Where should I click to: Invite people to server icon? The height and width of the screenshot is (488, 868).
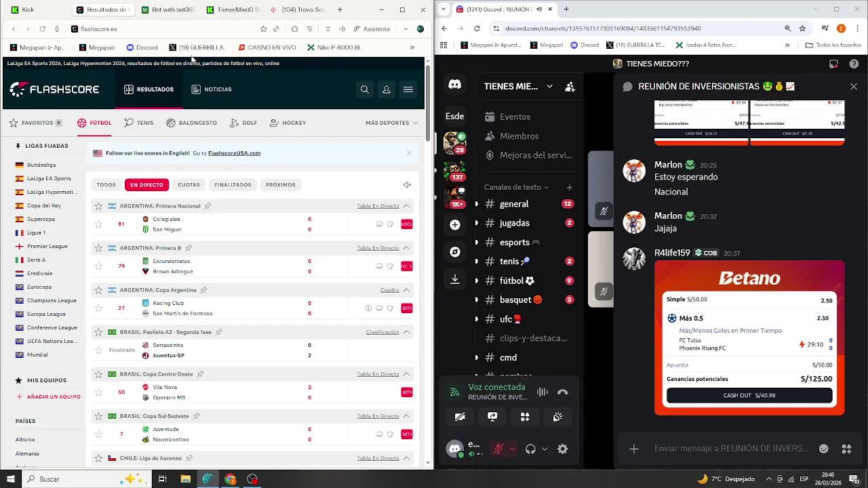click(x=570, y=87)
